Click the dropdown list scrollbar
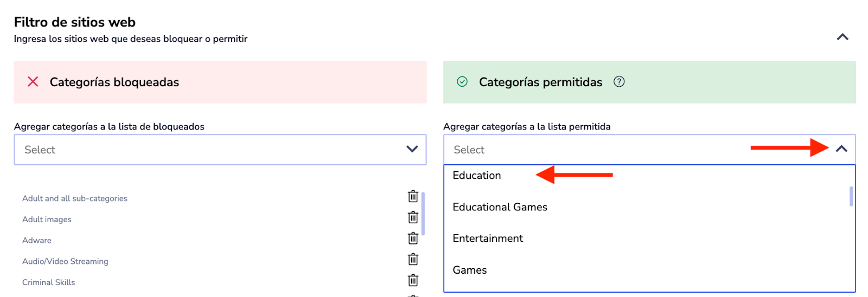 click(x=851, y=196)
